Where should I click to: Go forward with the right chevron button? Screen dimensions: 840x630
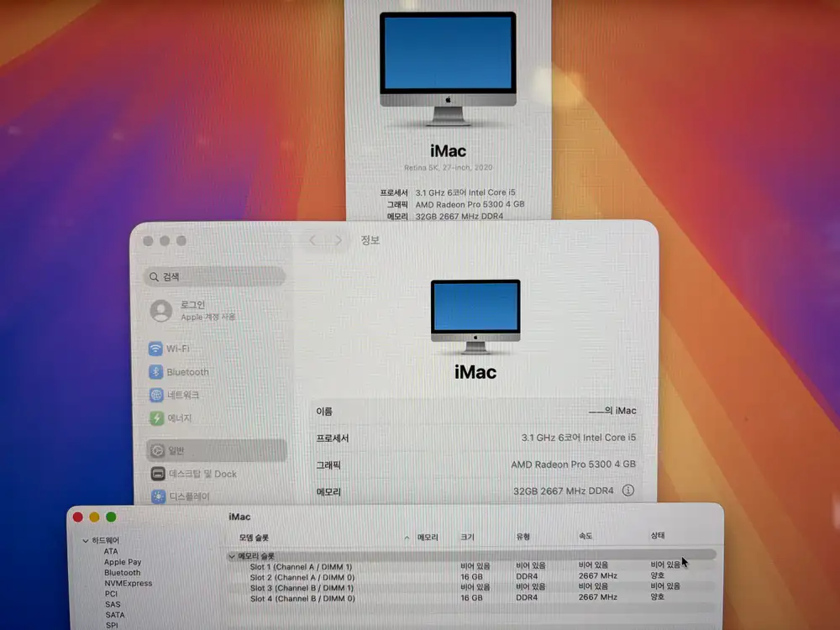(x=338, y=240)
